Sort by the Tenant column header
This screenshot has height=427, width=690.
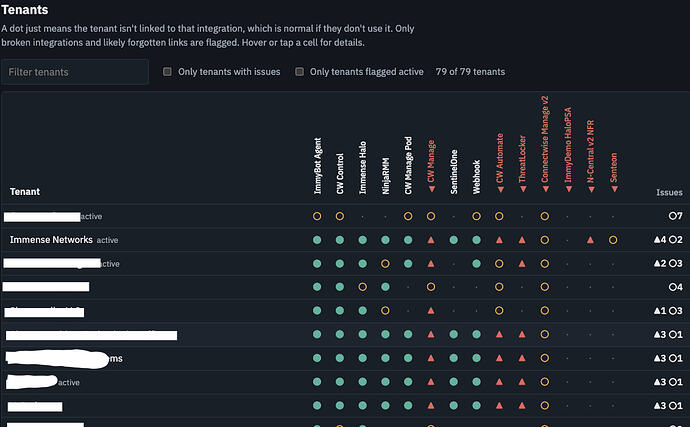coord(25,191)
